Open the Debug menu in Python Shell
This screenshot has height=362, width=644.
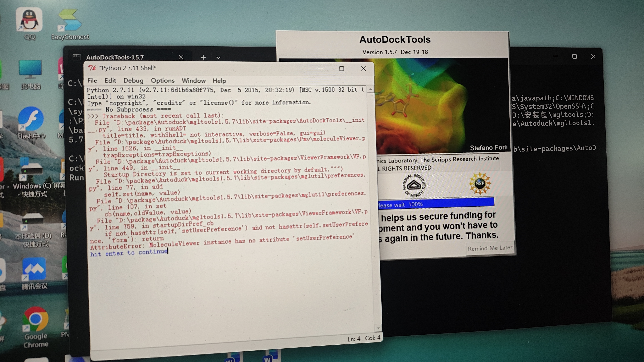pyautogui.click(x=133, y=80)
